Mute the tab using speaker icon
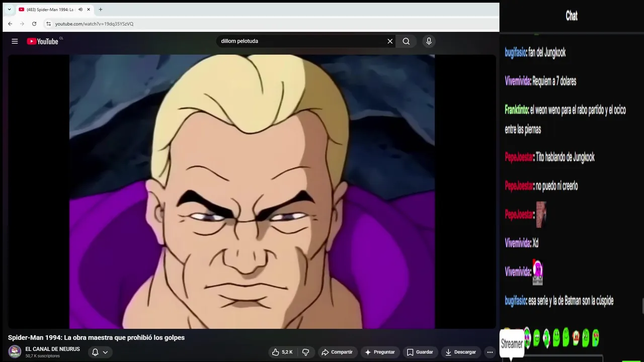Image resolution: width=644 pixels, height=362 pixels. coord(80,10)
